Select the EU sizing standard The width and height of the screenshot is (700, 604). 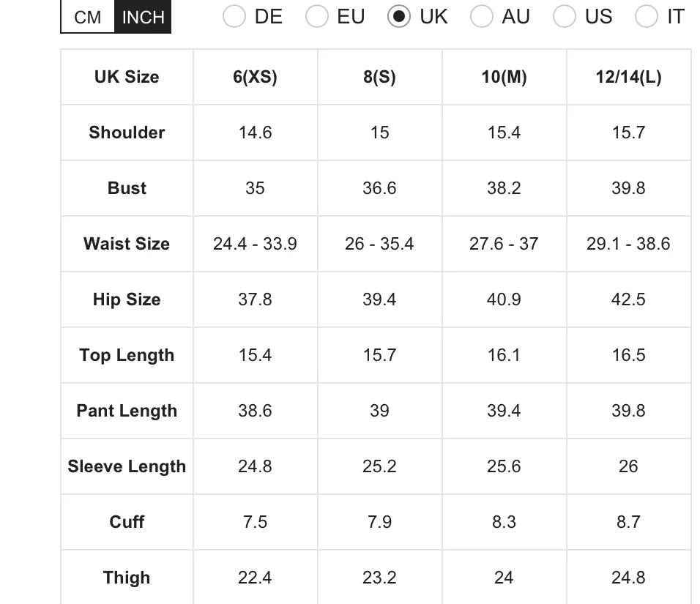coord(317,16)
